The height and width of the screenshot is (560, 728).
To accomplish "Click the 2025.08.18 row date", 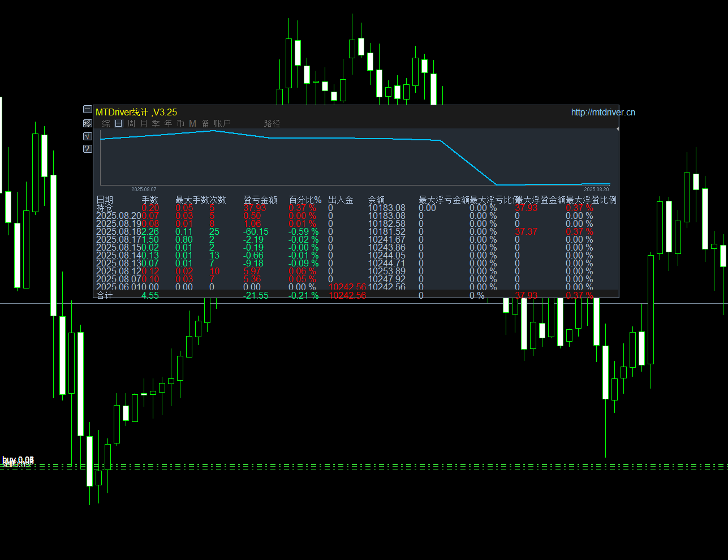I will [118, 231].
